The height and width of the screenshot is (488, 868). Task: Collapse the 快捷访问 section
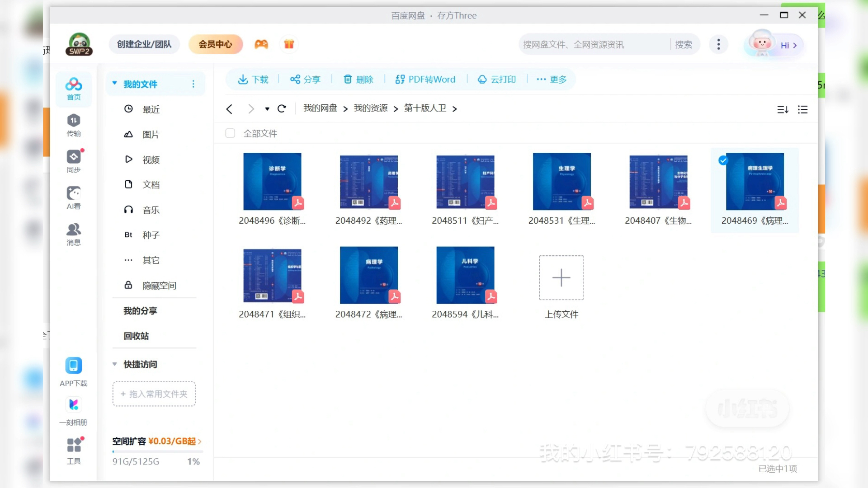(x=114, y=364)
